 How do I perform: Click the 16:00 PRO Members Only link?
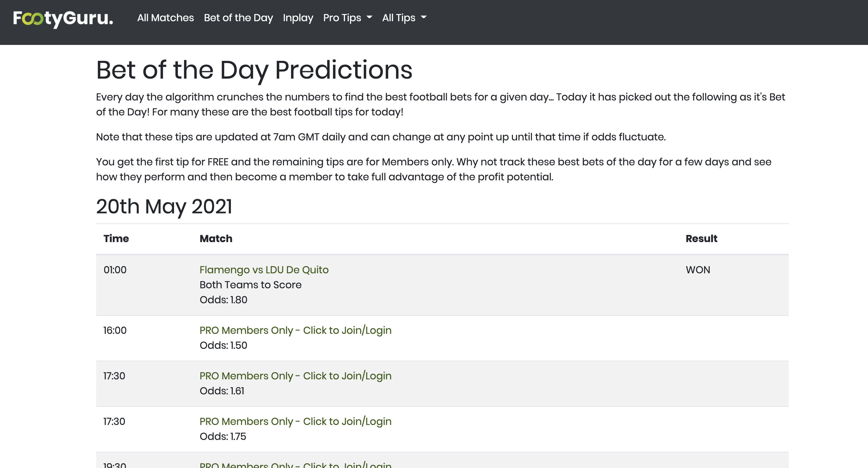tap(295, 330)
